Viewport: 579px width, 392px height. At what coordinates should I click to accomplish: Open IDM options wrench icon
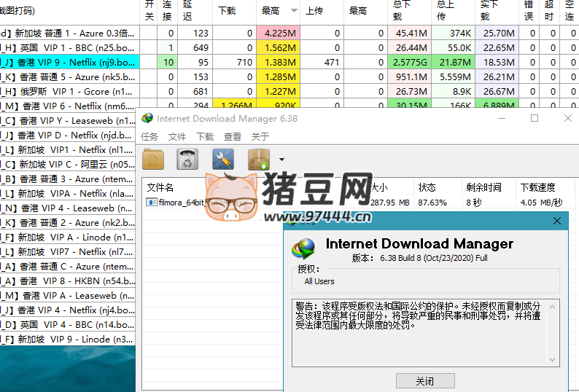[x=223, y=159]
